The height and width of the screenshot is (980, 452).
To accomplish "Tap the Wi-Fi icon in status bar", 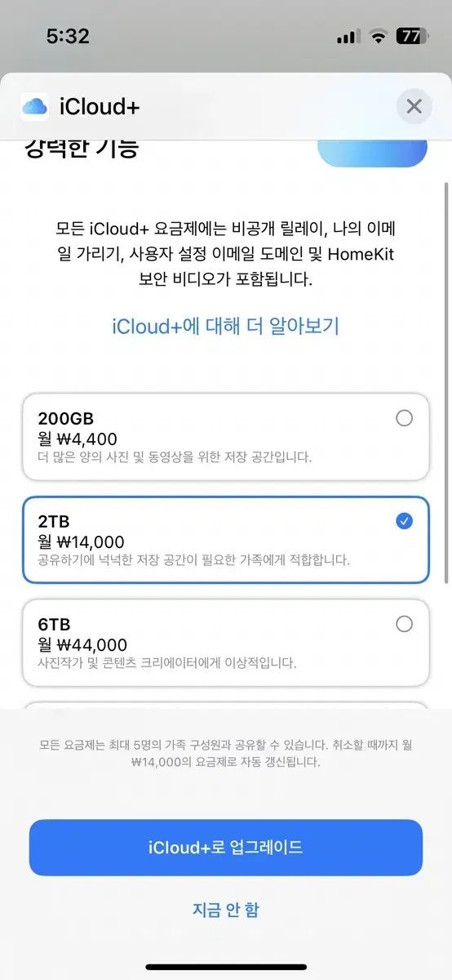I will point(377,36).
